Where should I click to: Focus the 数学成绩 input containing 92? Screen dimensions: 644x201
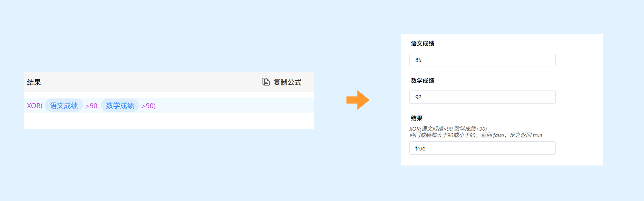coord(482,97)
